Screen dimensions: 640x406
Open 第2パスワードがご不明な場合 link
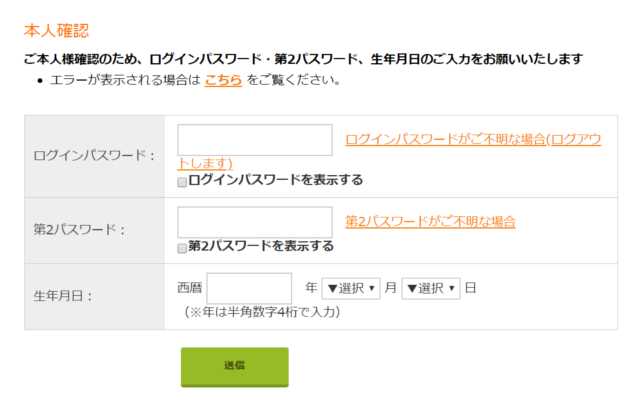pos(431,222)
